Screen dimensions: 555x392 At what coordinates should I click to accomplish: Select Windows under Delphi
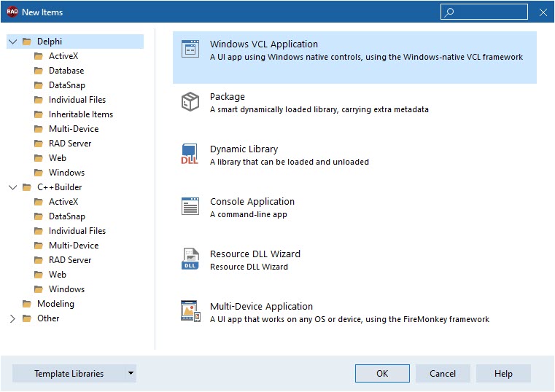click(x=66, y=173)
